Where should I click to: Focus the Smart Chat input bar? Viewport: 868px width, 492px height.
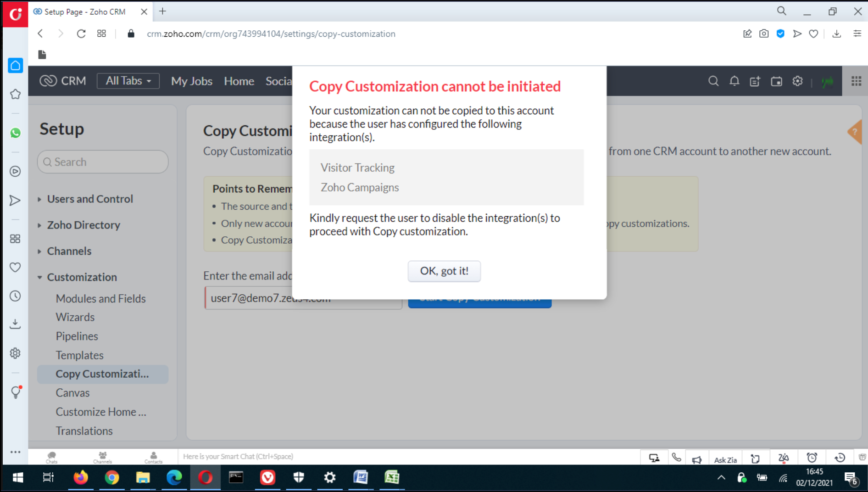(x=408, y=457)
